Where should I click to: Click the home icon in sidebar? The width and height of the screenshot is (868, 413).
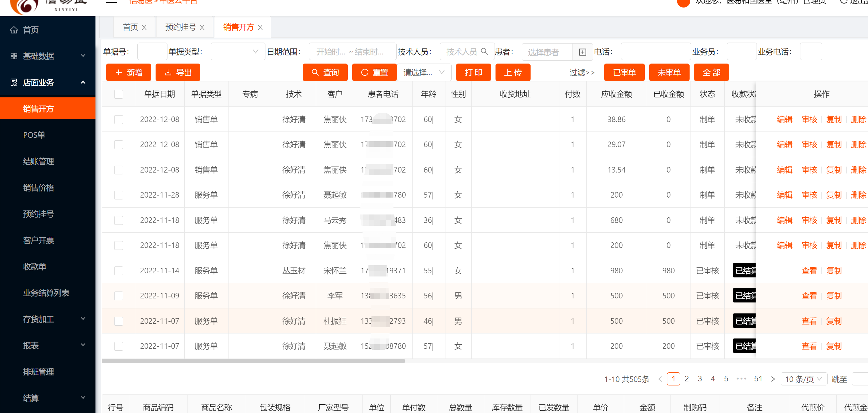click(x=14, y=30)
